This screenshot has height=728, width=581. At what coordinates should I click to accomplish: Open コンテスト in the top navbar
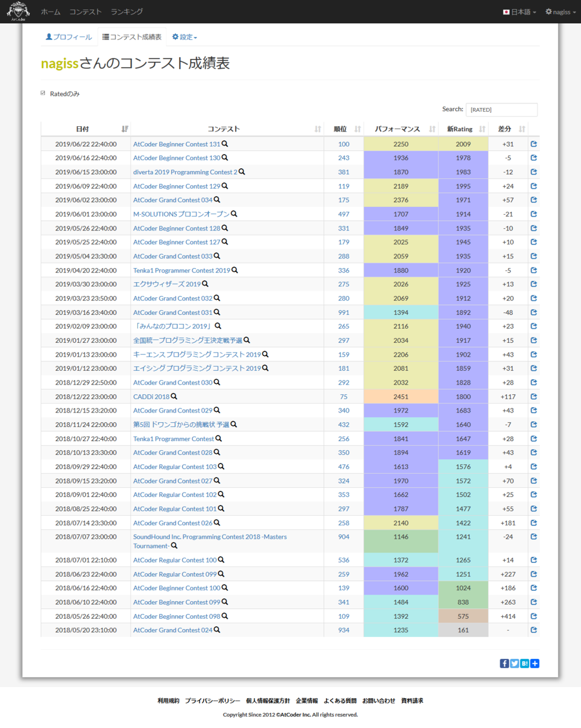pos(86,12)
